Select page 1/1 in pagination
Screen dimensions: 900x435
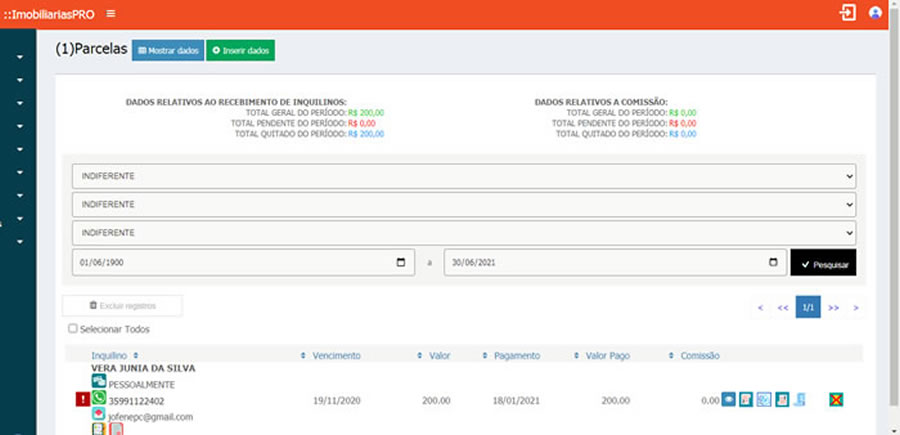tap(808, 308)
